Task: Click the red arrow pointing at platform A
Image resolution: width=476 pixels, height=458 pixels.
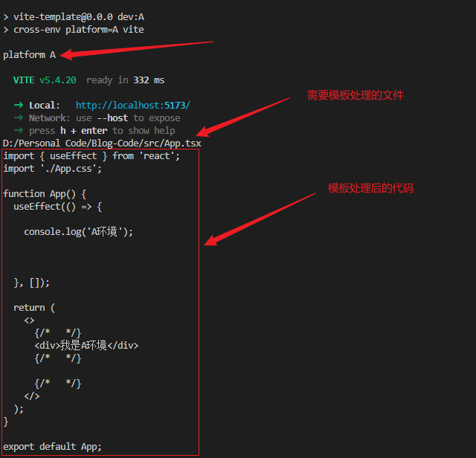Action: pyautogui.click(x=134, y=49)
